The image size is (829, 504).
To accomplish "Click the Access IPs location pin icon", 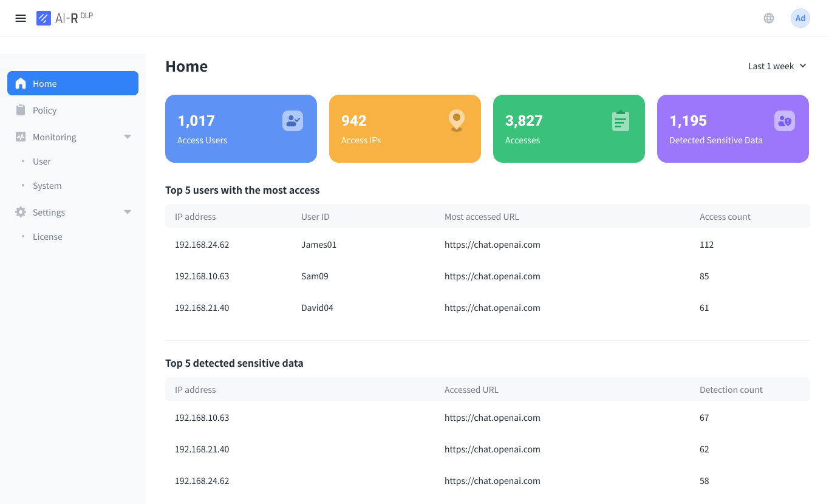I will [x=456, y=120].
